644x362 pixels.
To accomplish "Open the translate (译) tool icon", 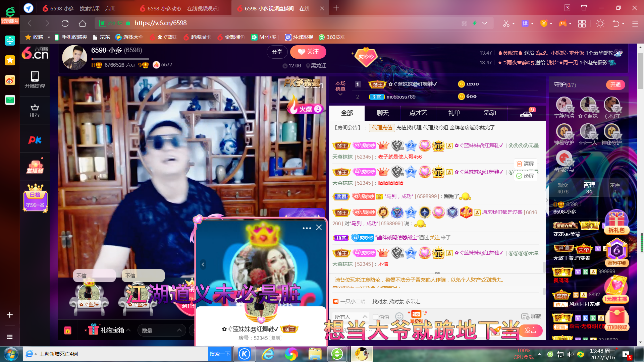I will click(525, 23).
